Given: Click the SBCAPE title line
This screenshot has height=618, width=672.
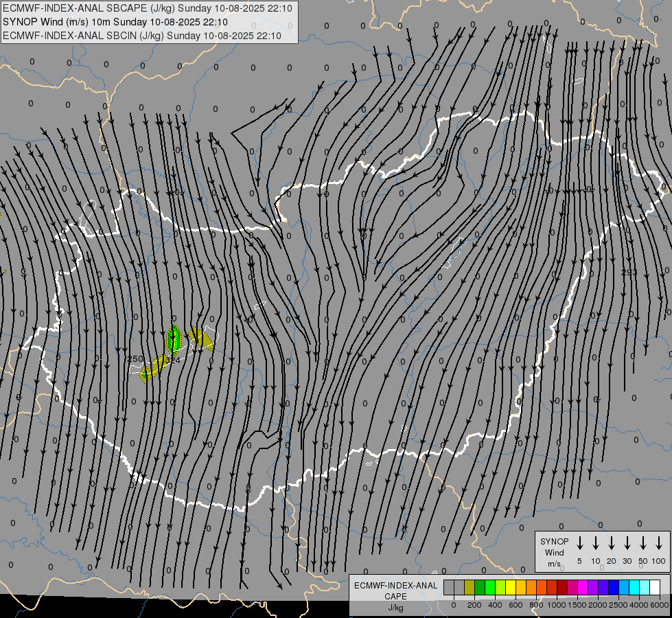Looking at the screenshot, I should (x=148, y=8).
